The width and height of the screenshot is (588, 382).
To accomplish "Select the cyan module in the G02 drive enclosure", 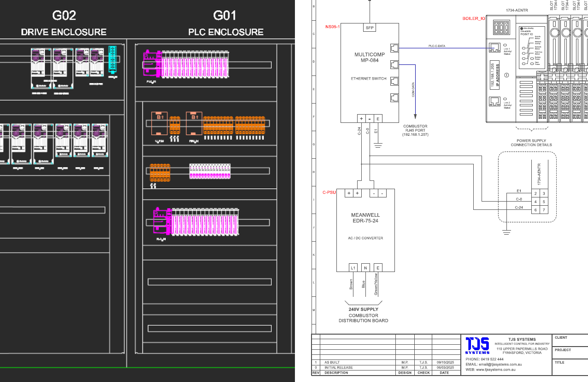I will tap(113, 60).
